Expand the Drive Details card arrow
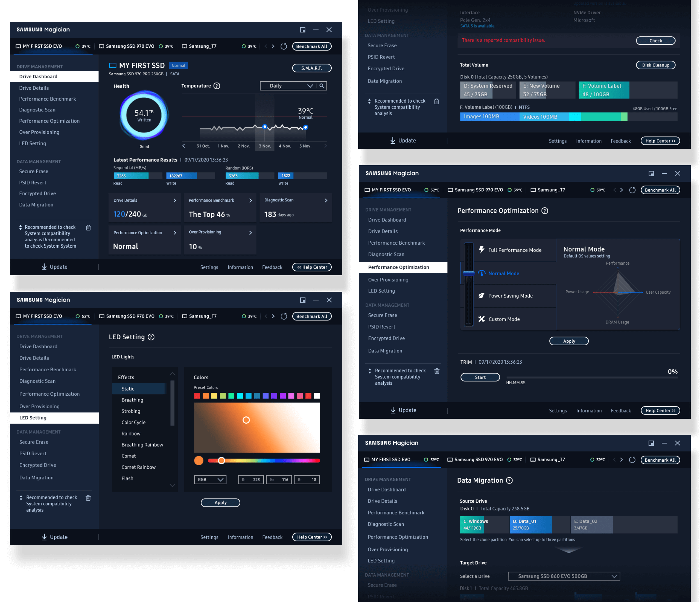 pyautogui.click(x=175, y=201)
